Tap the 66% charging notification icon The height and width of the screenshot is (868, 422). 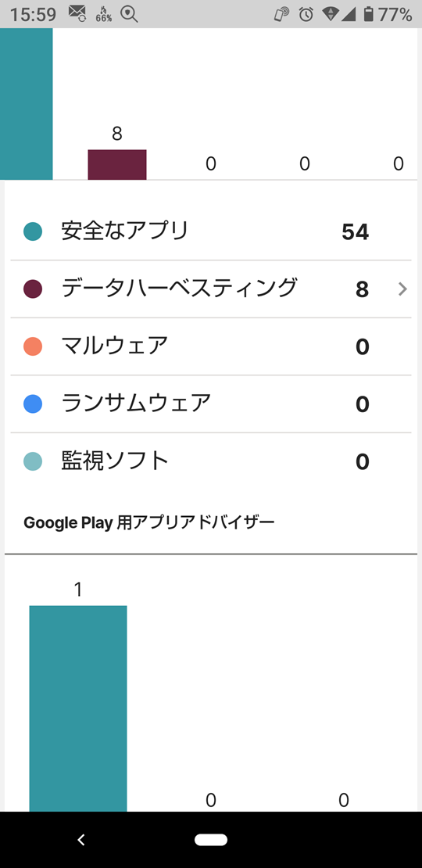pyautogui.click(x=103, y=15)
